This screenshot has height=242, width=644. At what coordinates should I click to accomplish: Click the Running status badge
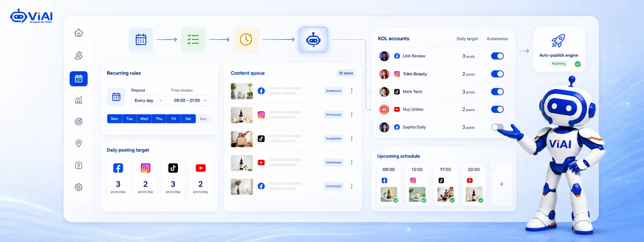tap(558, 64)
